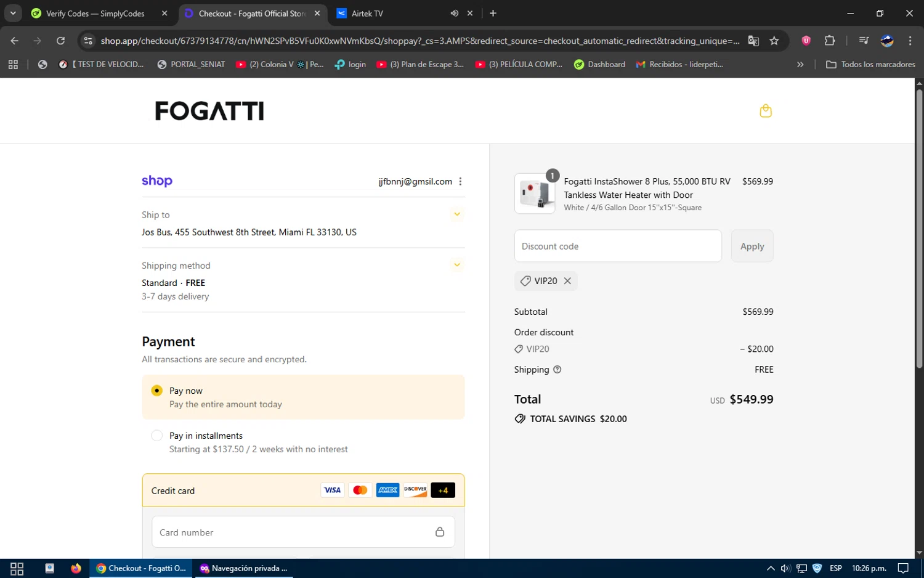This screenshot has width=924, height=578.
Task: Open a new browser tab
Action: [x=493, y=13]
